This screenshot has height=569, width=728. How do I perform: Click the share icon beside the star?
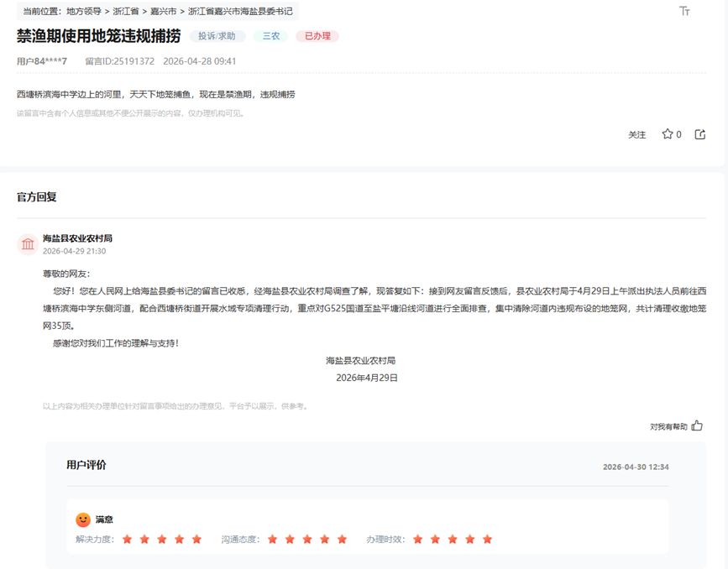click(x=700, y=134)
